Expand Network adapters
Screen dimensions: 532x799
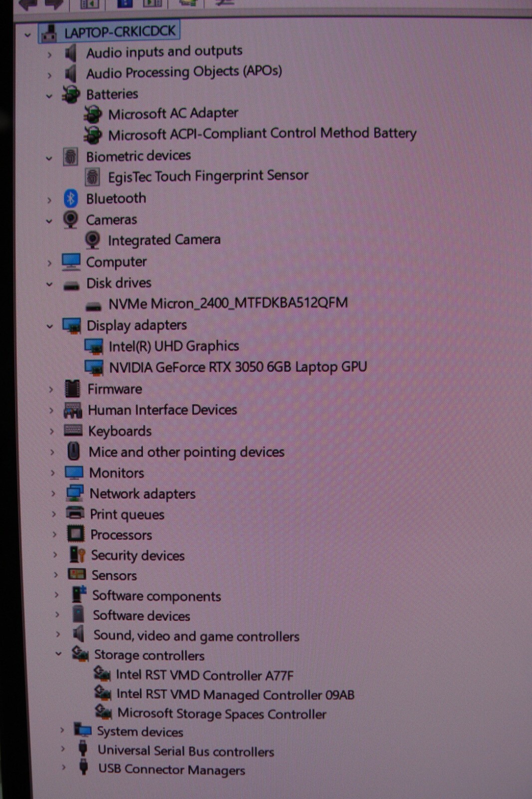coord(53,494)
